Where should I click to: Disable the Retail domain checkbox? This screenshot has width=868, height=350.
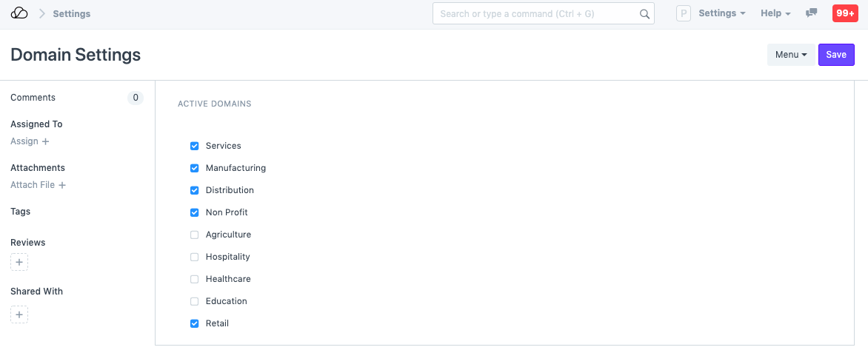point(195,323)
